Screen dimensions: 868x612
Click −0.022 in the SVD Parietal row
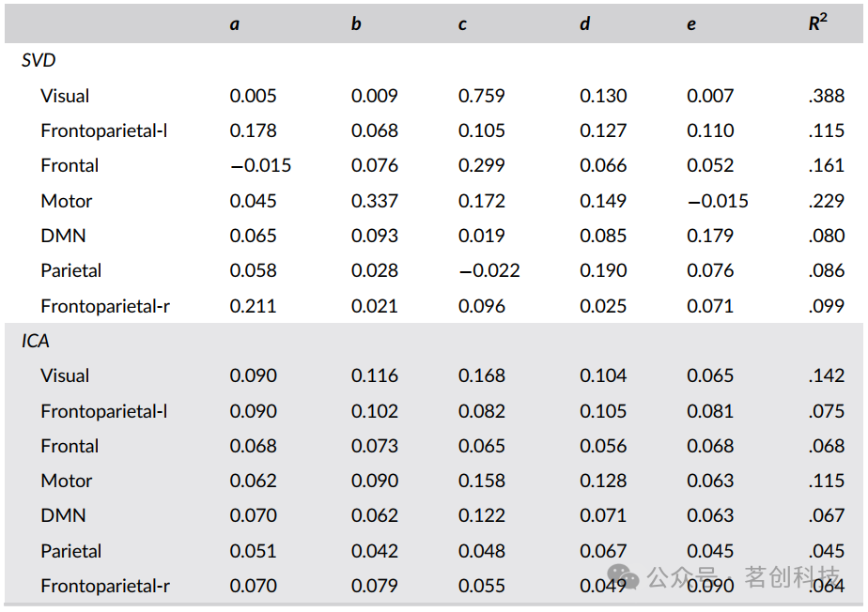pos(488,271)
